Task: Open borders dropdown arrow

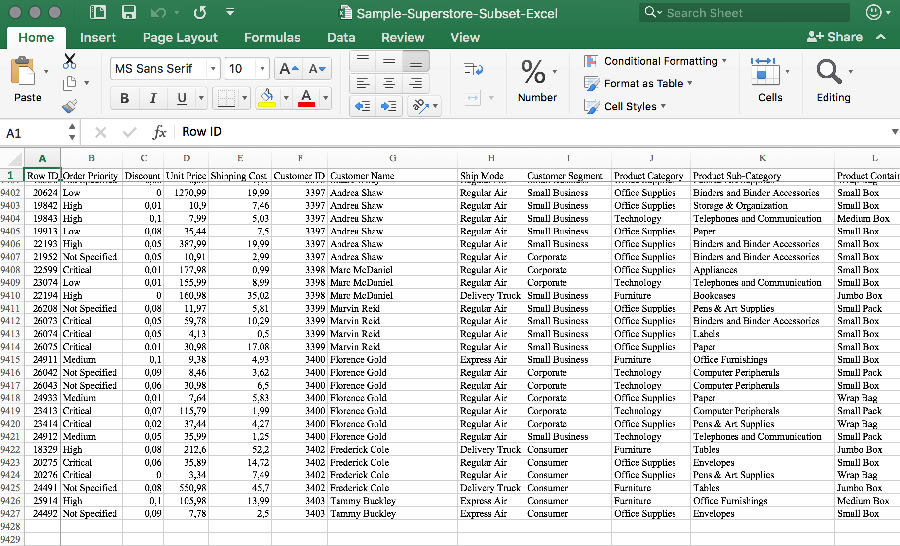Action: [x=245, y=98]
